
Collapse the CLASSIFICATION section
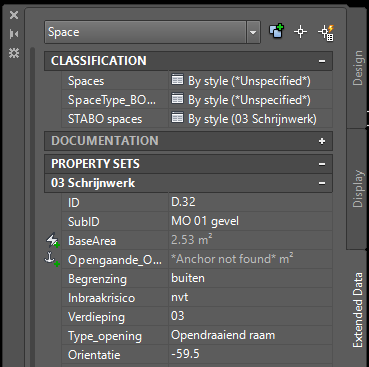click(322, 61)
